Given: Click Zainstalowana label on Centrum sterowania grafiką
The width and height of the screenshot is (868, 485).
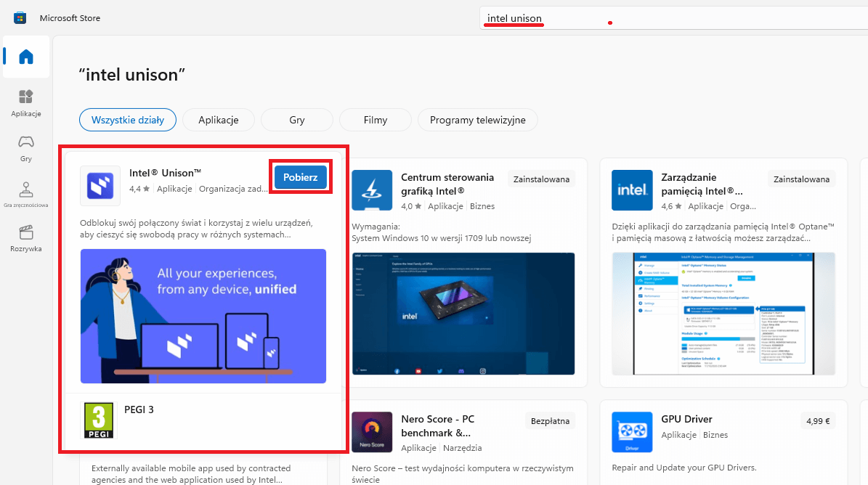Looking at the screenshot, I should tap(541, 179).
